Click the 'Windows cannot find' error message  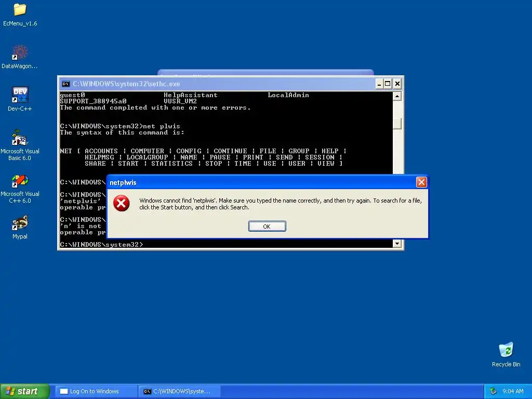pos(280,204)
